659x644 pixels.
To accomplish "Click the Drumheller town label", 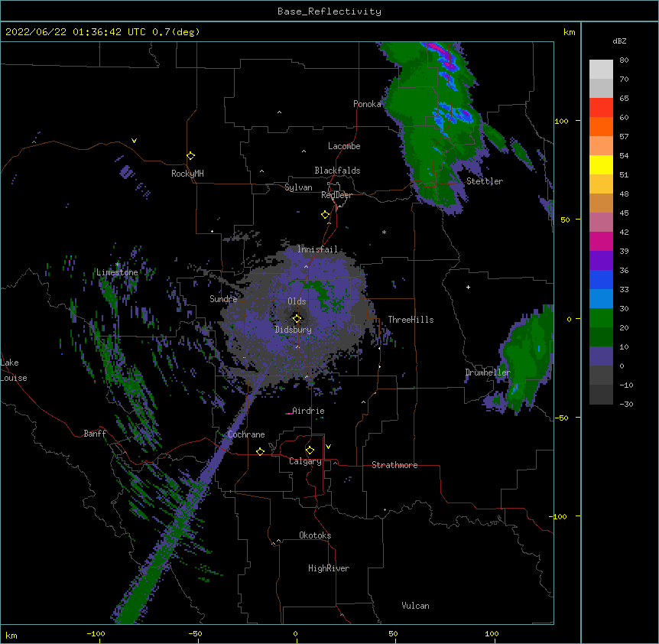I will 488,372.
